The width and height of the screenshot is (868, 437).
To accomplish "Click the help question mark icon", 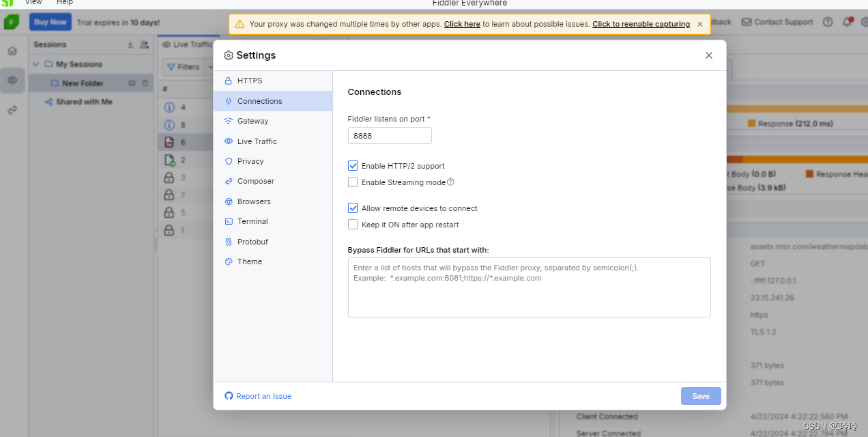I will [828, 22].
